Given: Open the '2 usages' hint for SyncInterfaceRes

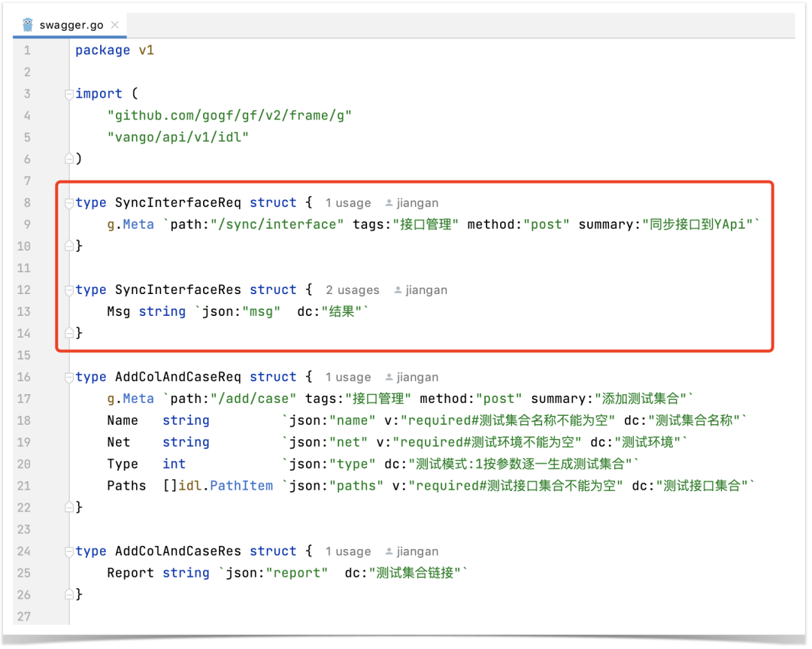Looking at the screenshot, I should click(352, 290).
